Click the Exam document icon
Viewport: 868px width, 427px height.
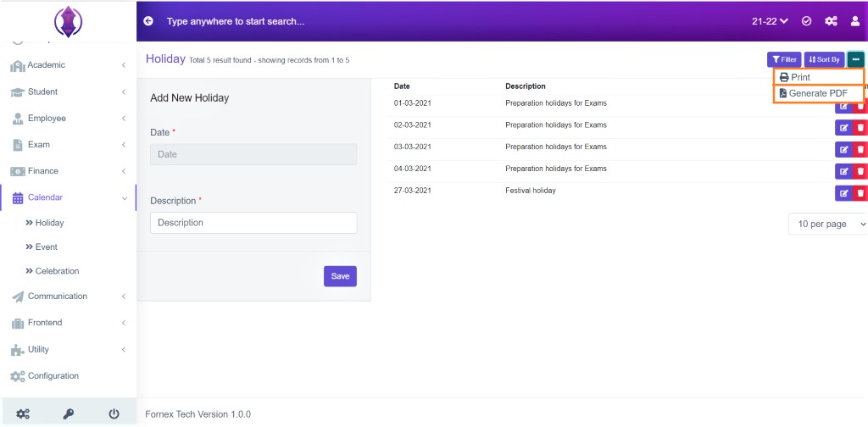18,145
